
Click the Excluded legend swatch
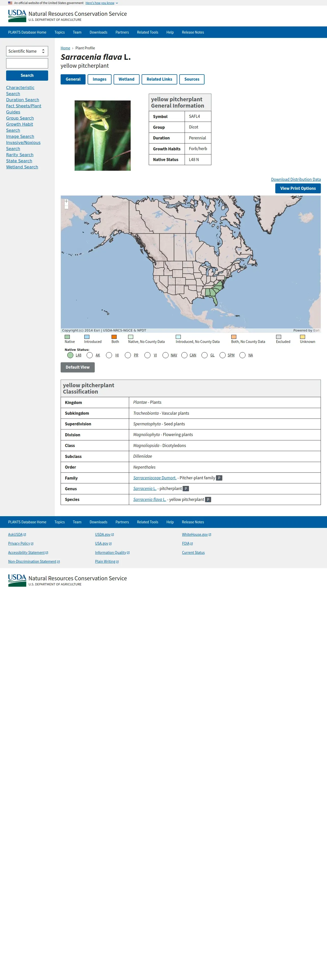[279, 337]
